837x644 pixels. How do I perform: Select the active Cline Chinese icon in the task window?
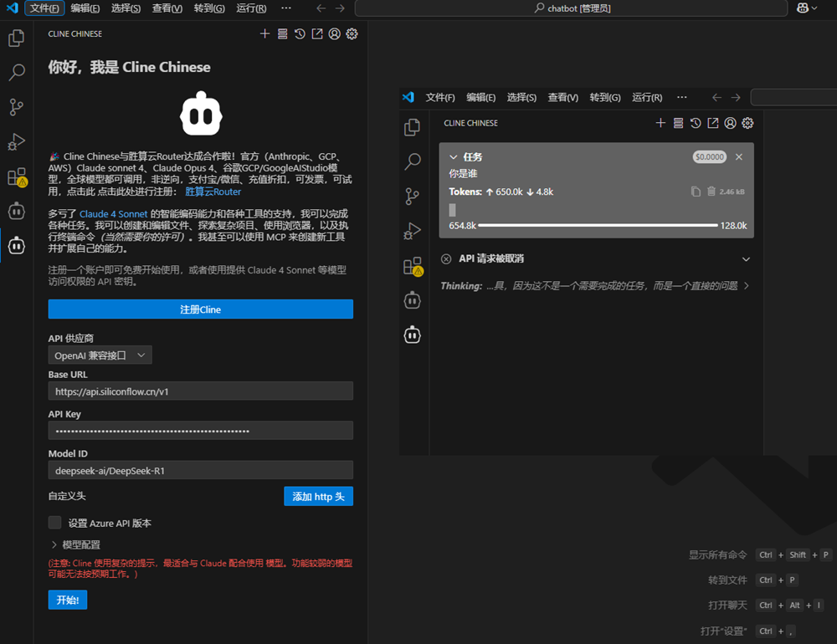[x=412, y=335]
